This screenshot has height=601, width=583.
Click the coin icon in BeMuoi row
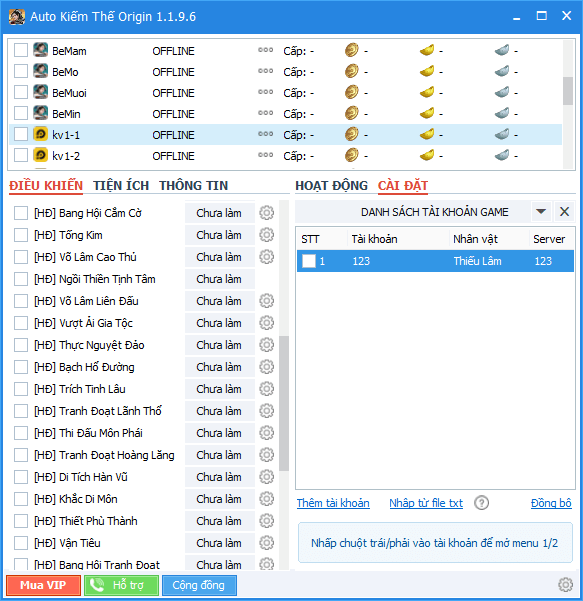[x=351, y=92]
